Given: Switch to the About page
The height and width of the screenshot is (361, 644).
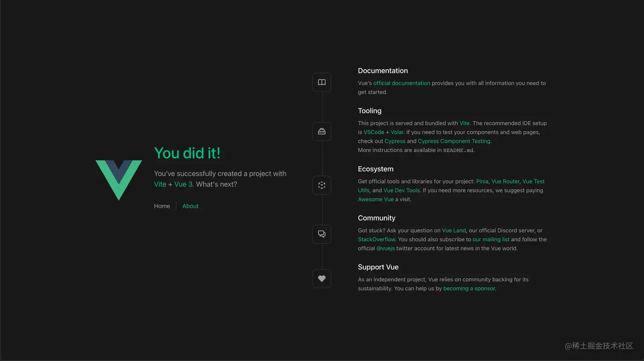Looking at the screenshot, I should pos(190,206).
